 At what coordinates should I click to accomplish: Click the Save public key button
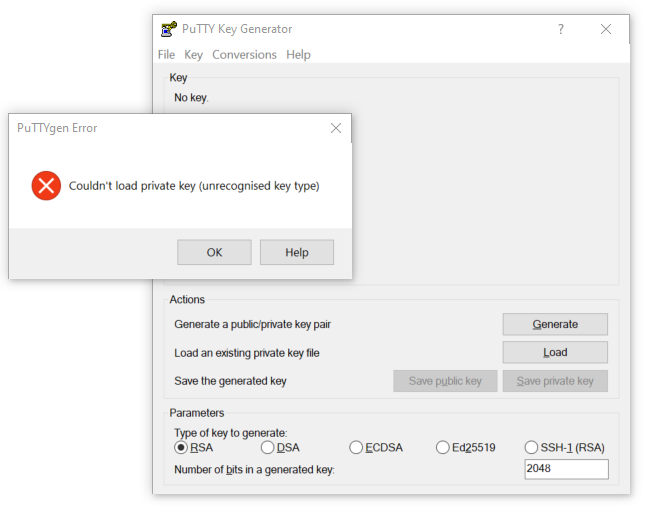445,381
